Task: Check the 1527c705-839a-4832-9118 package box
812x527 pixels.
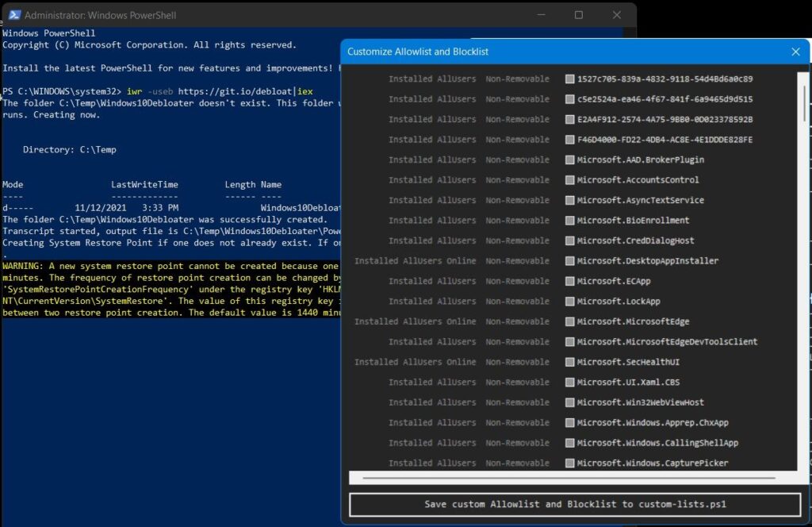Action: (x=569, y=79)
